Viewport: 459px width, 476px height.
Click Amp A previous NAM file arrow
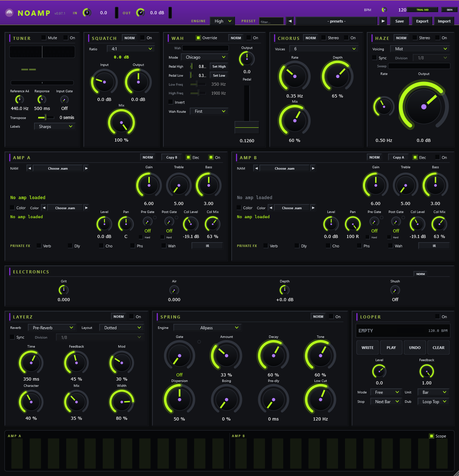pos(29,168)
